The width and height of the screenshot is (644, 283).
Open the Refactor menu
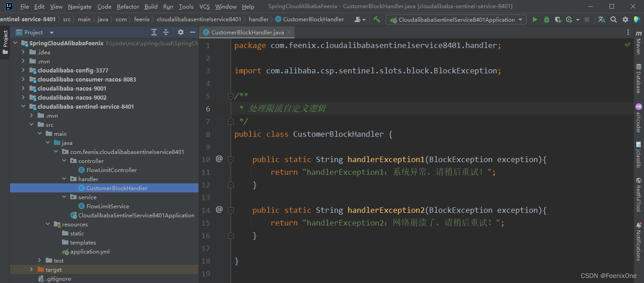coord(128,6)
